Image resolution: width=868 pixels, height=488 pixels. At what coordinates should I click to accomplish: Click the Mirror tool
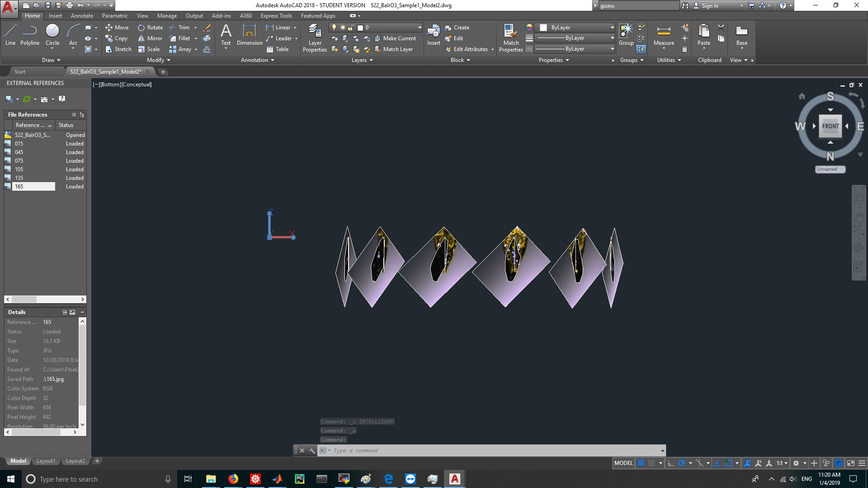point(150,38)
